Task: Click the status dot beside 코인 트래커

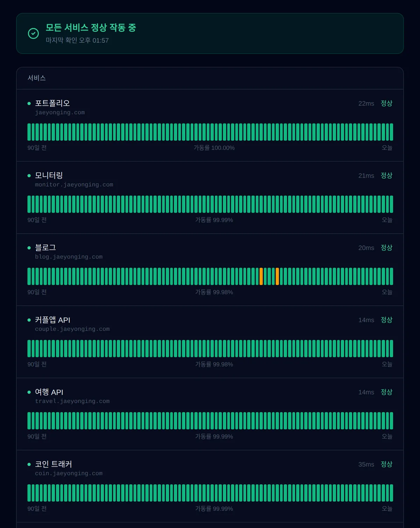Action: pos(29,464)
